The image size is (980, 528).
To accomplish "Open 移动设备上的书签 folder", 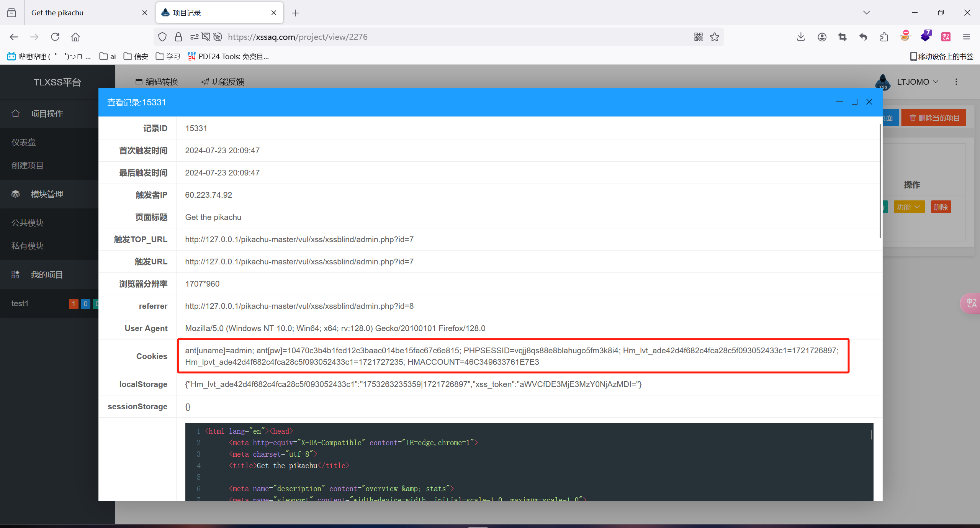I will [942, 56].
